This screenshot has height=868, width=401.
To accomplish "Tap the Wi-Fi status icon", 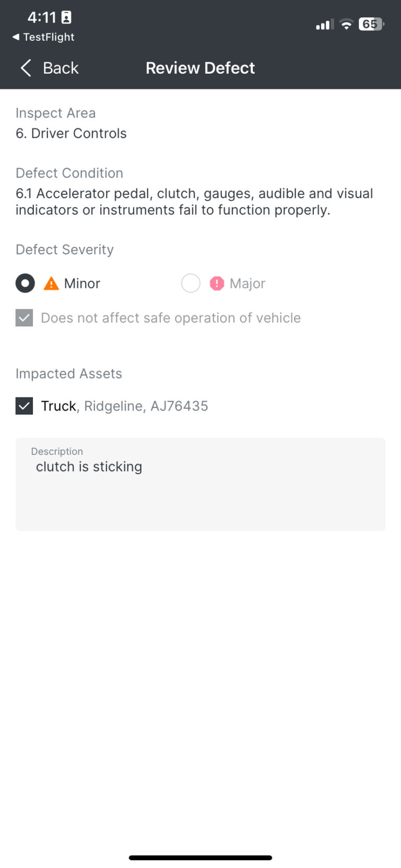I will coord(346,24).
